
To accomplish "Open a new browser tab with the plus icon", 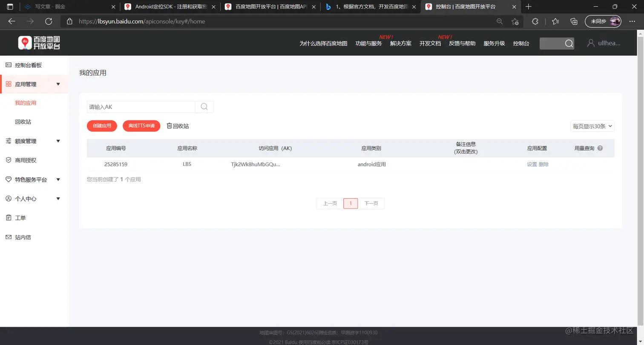I will pyautogui.click(x=529, y=7).
